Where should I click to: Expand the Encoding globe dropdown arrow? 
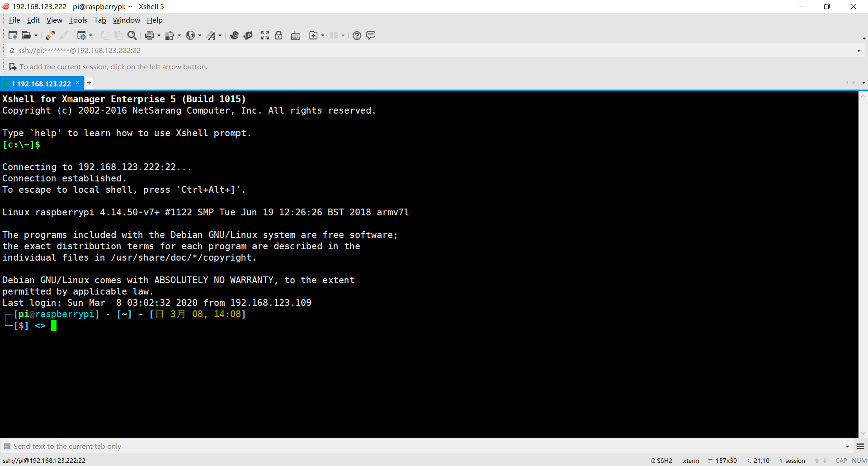pyautogui.click(x=199, y=35)
